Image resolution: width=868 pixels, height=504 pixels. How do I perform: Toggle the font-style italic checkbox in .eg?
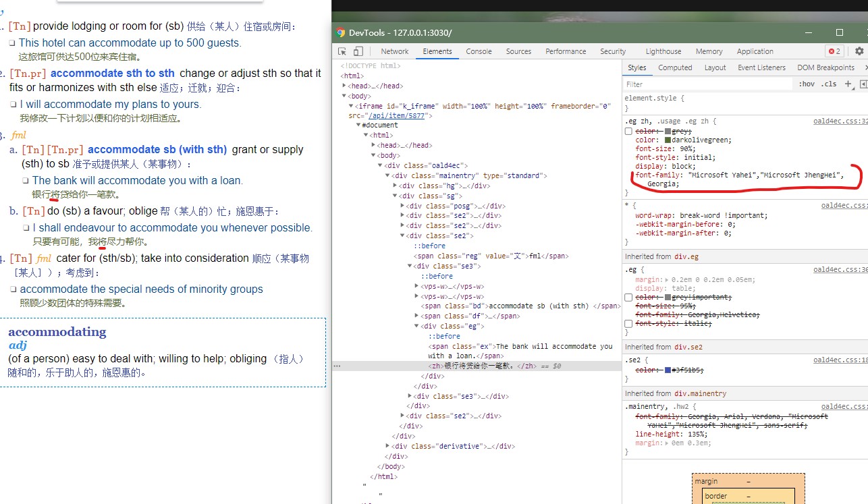pyautogui.click(x=628, y=324)
